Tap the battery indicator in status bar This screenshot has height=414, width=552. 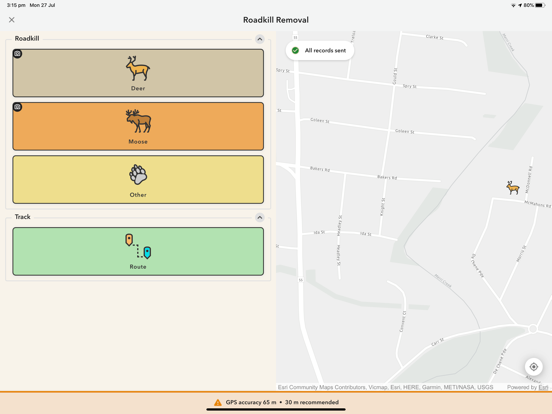[x=540, y=5]
